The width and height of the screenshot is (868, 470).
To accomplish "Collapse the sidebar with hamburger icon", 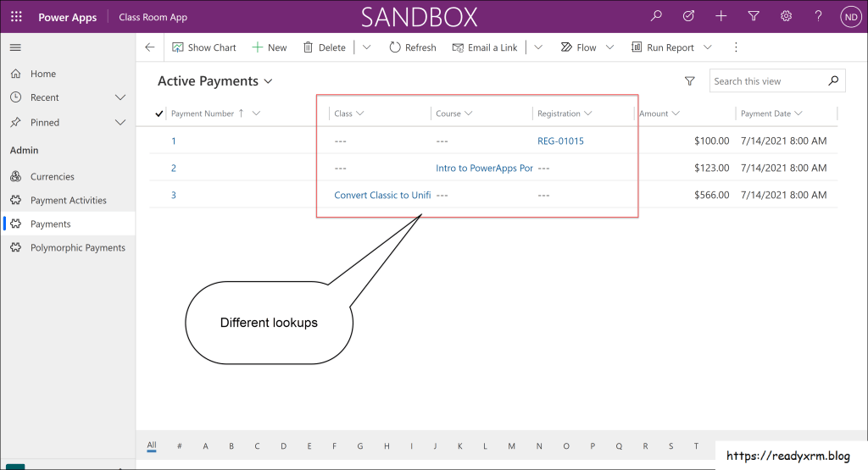I will [15, 47].
